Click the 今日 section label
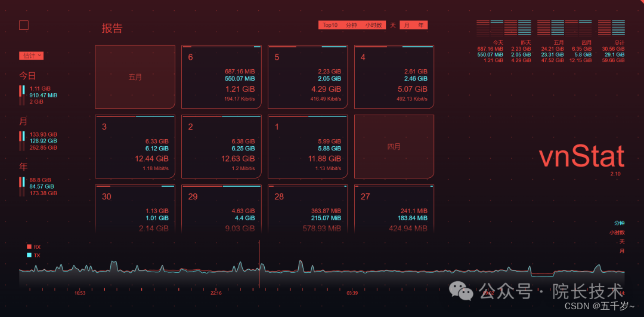 pyautogui.click(x=28, y=76)
